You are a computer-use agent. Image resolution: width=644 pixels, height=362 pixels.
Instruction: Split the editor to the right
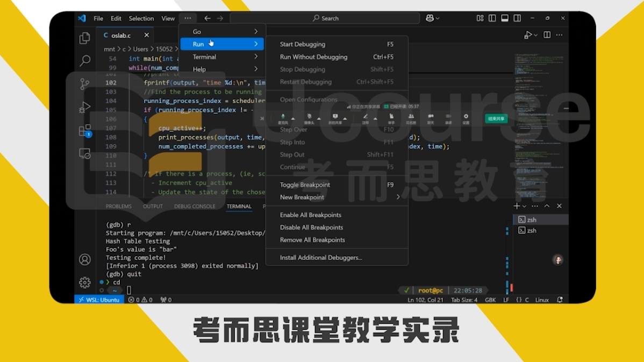click(x=547, y=35)
